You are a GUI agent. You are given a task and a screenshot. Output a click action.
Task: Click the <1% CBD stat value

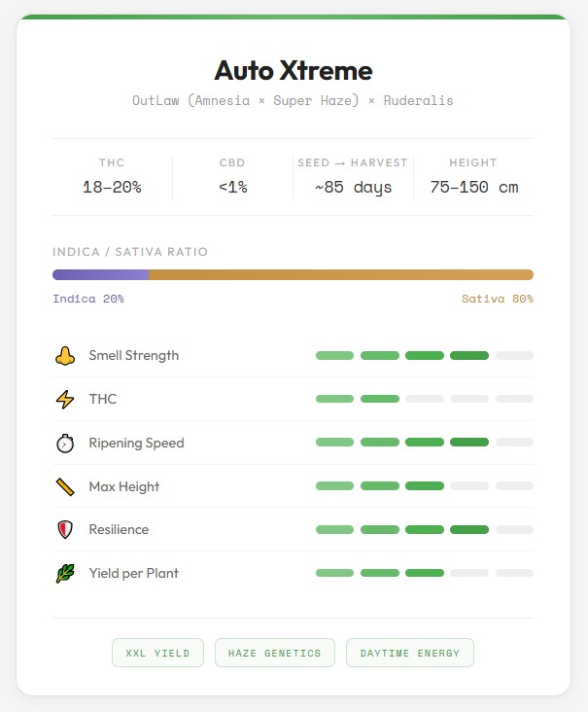[x=232, y=187]
